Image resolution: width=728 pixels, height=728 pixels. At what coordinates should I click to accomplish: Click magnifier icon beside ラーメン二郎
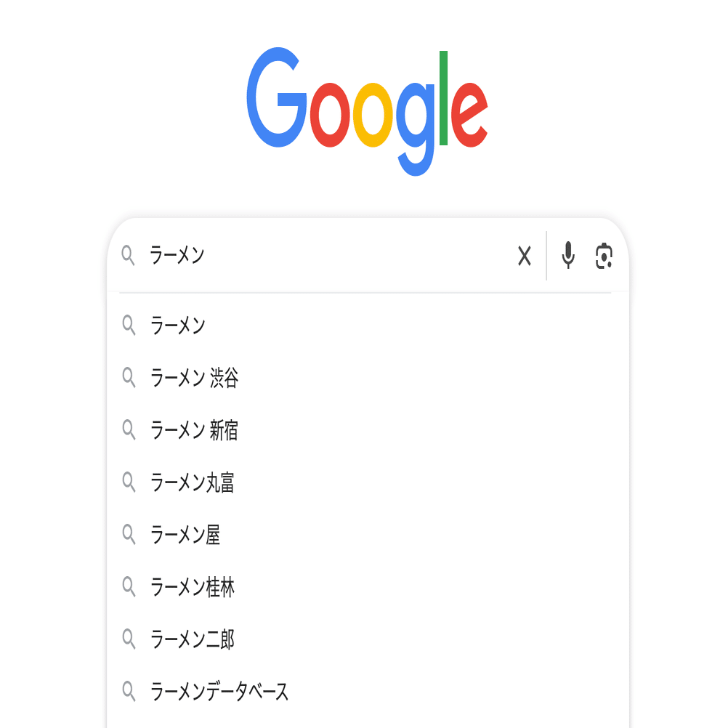(129, 639)
